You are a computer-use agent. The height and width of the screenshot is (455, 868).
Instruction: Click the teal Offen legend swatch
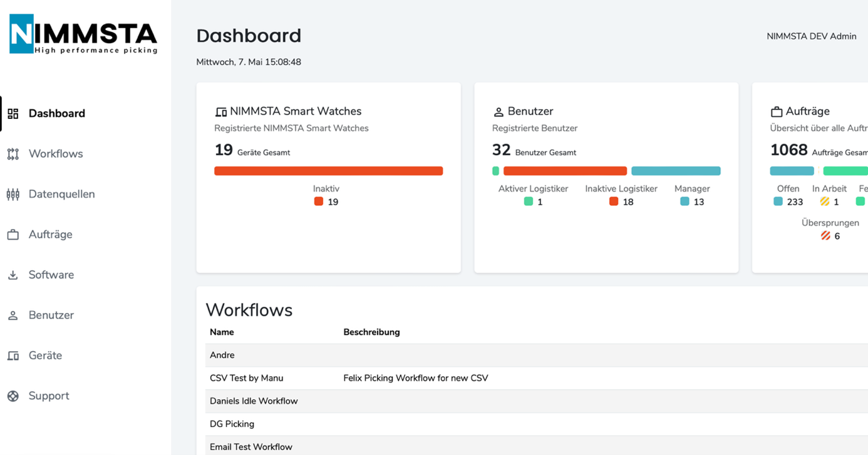[778, 202]
